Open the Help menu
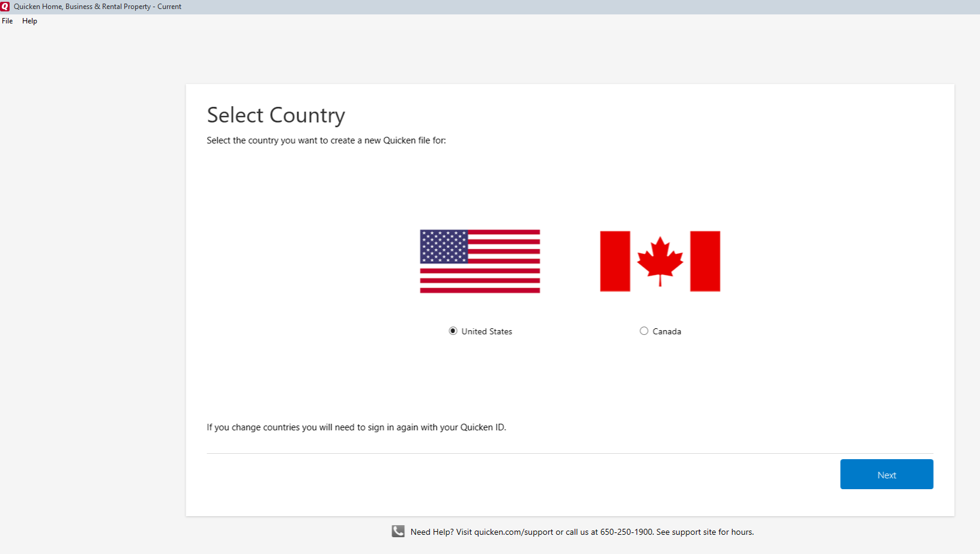Viewport: 980px width, 554px height. click(29, 21)
